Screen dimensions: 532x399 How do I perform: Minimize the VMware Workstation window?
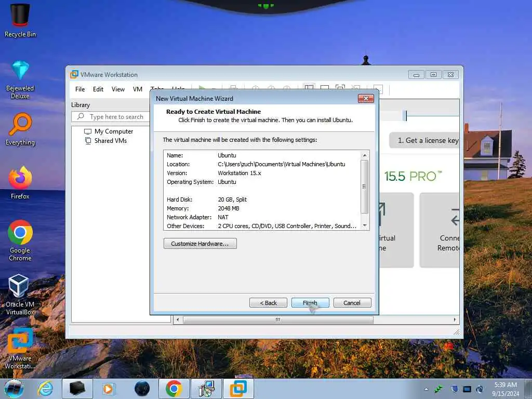(x=416, y=74)
